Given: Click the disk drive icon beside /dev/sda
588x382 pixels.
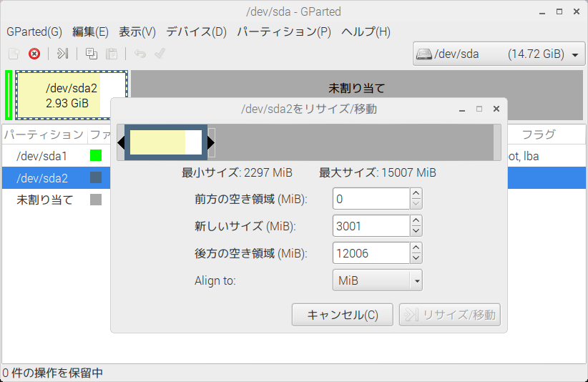Looking at the screenshot, I should 423,54.
